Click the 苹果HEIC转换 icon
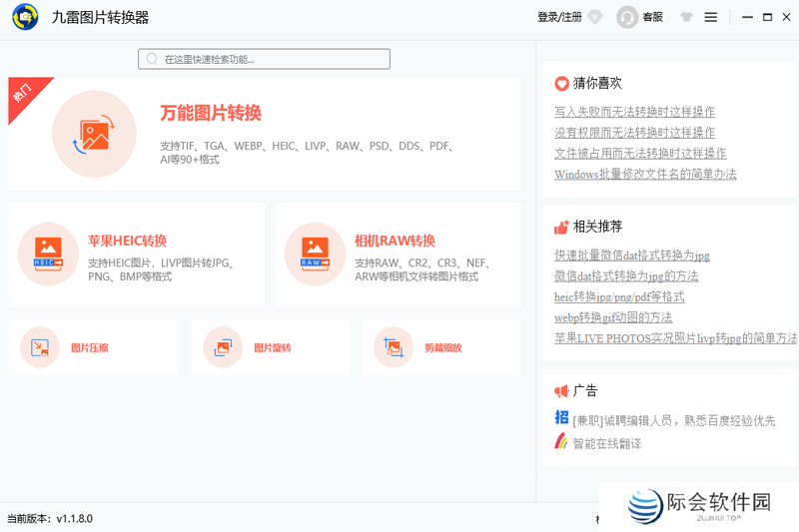 coord(47,254)
